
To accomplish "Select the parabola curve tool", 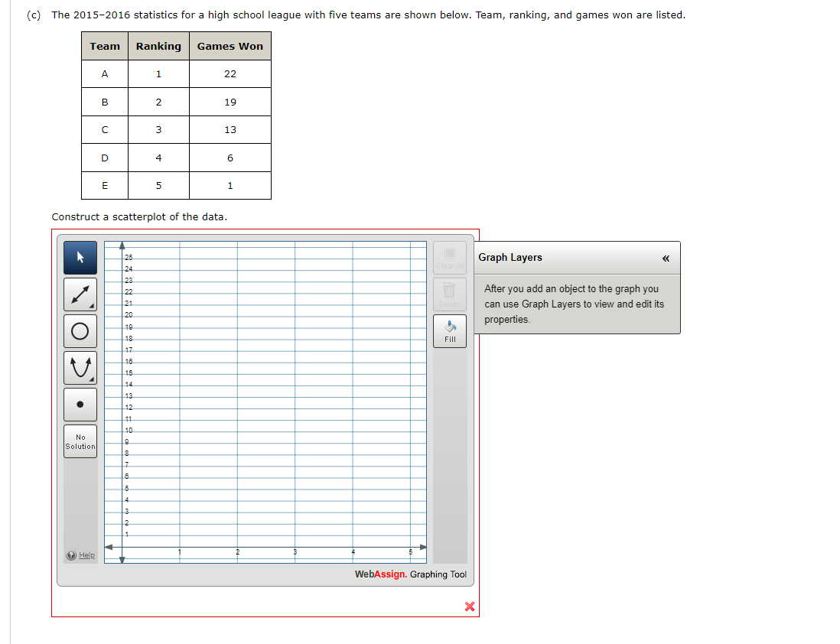I will [80, 367].
